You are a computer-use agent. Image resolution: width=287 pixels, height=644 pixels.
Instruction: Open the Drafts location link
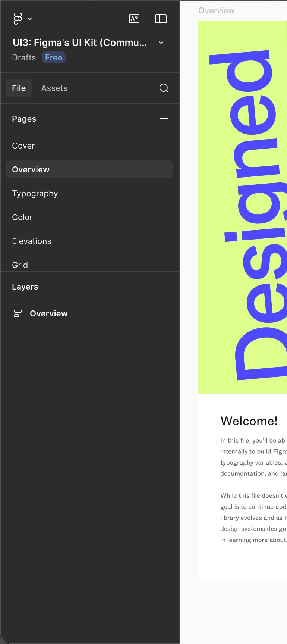[24, 58]
